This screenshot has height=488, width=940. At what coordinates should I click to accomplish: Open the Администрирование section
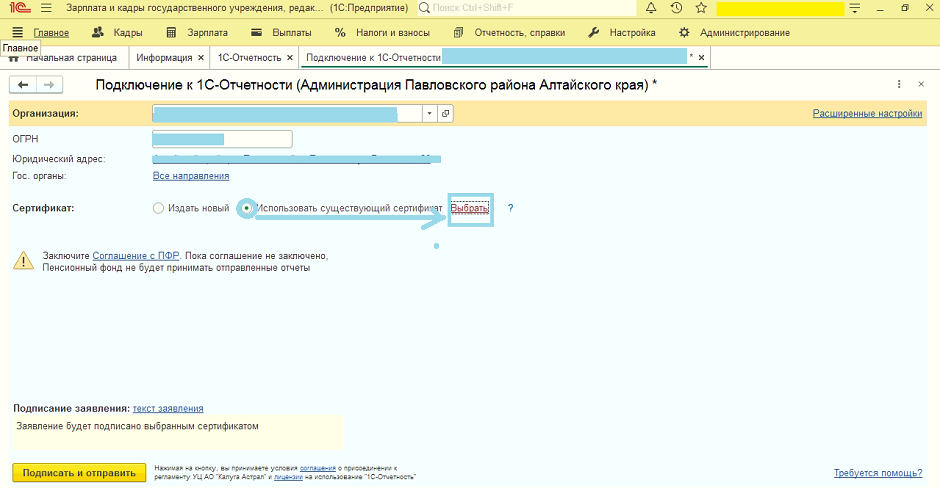click(734, 33)
